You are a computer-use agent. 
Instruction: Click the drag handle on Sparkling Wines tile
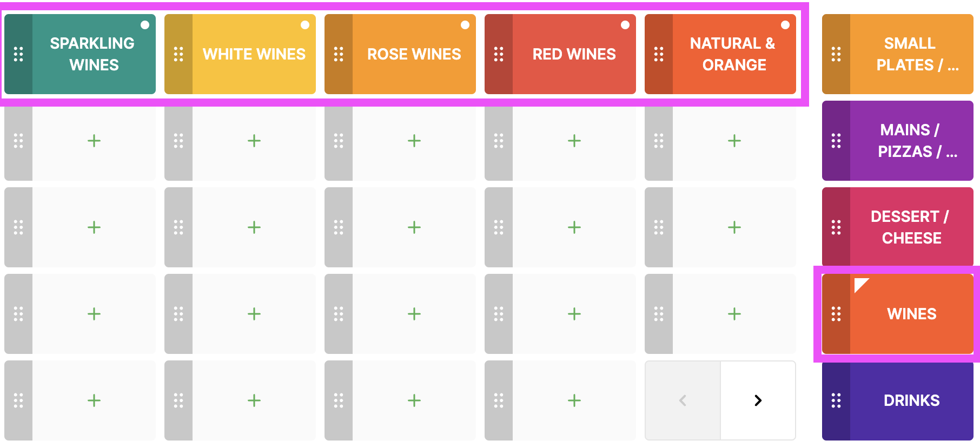click(18, 54)
